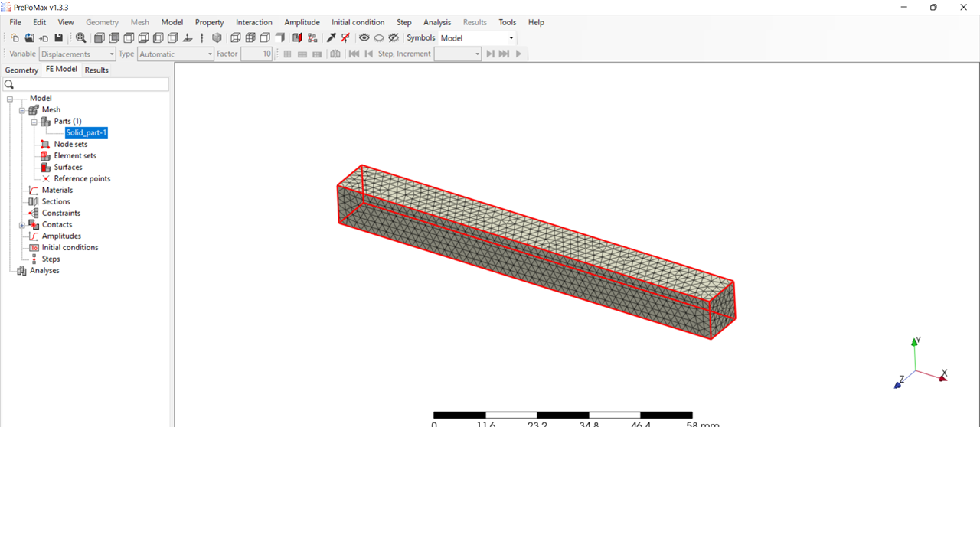Image resolution: width=980 pixels, height=551 pixels.
Task: Click the Element sets tree icon
Action: coord(45,155)
